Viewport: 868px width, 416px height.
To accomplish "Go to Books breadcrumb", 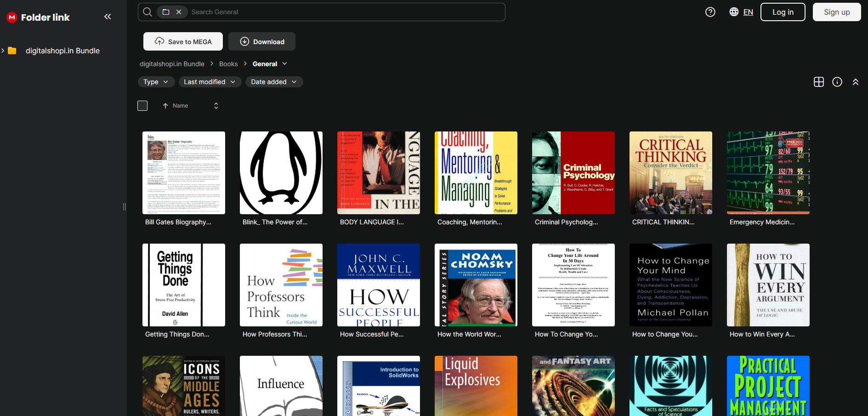I will pos(228,64).
